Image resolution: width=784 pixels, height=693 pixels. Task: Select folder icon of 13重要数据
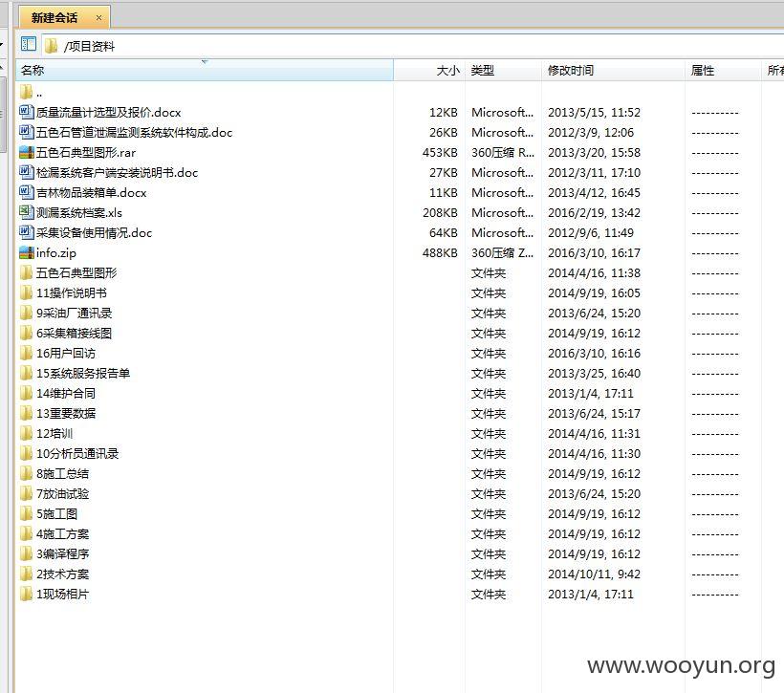pyautogui.click(x=26, y=413)
